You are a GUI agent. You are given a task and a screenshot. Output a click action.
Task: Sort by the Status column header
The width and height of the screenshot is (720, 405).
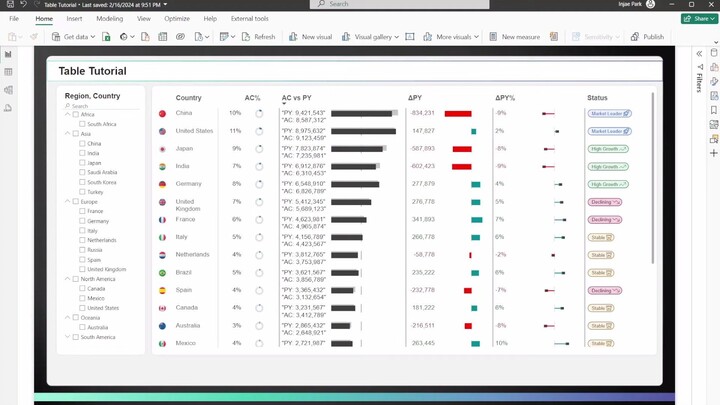(597, 98)
